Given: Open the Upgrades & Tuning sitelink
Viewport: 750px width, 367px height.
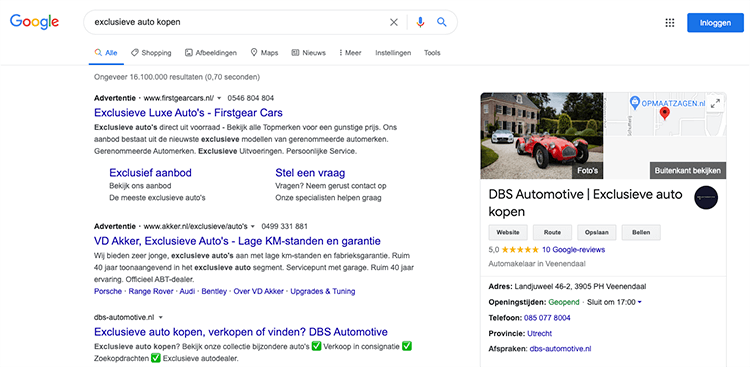Looking at the screenshot, I should (323, 291).
